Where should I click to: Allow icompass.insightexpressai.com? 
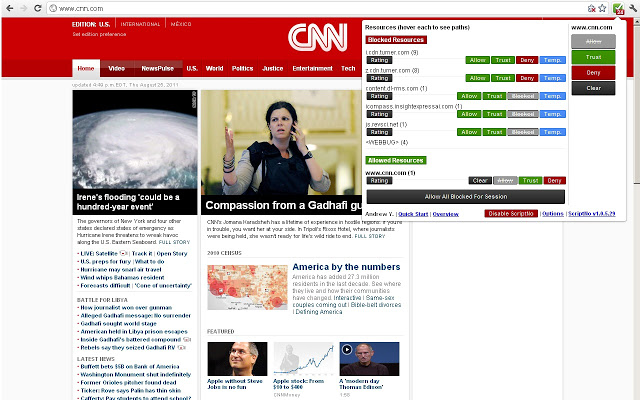[469, 114]
